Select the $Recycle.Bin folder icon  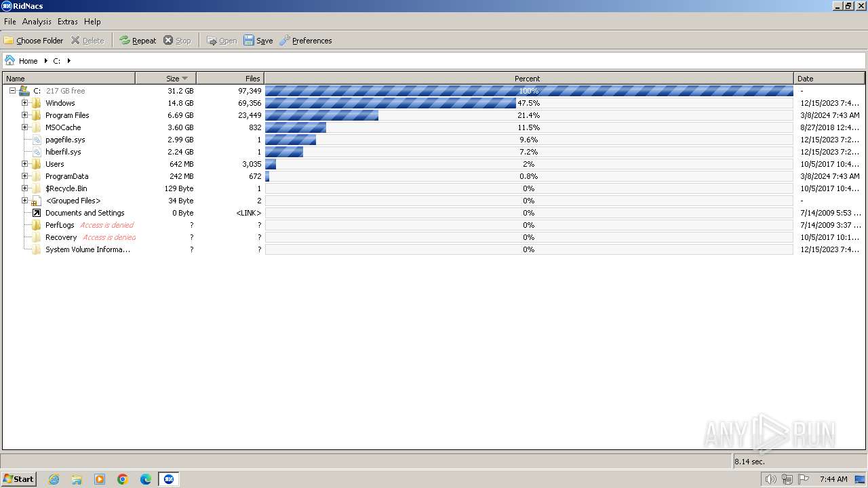[x=37, y=188]
